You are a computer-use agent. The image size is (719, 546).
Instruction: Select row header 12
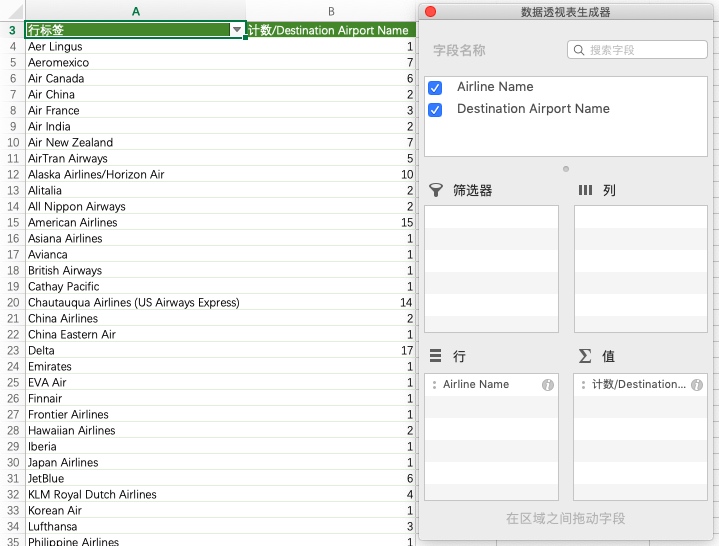coord(13,175)
